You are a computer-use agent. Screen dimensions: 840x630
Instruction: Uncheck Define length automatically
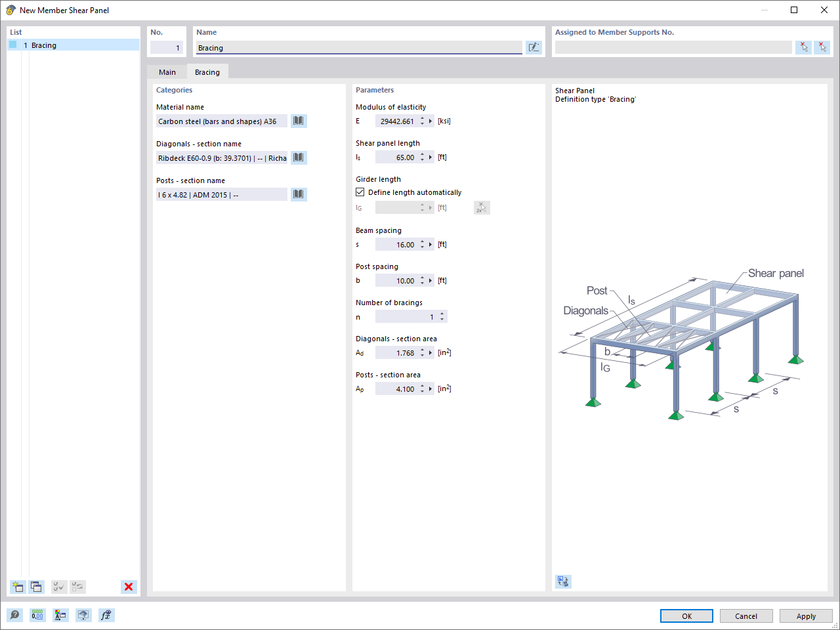[x=360, y=192]
